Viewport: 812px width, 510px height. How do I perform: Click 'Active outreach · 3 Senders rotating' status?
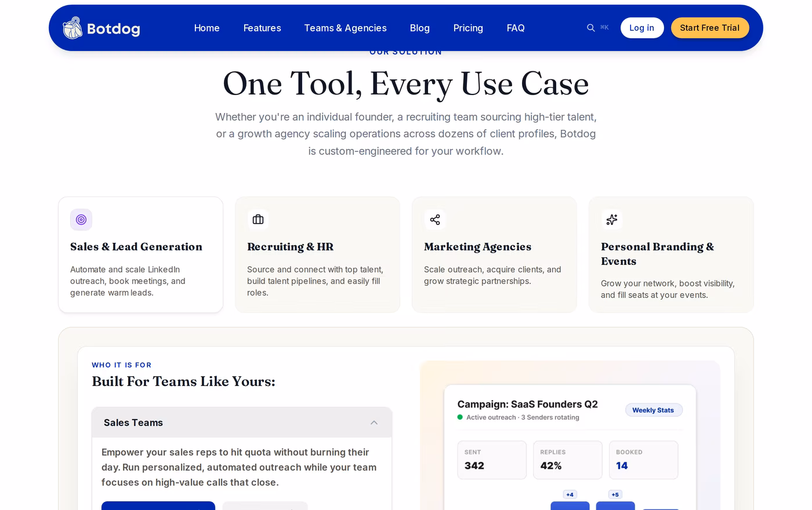(523, 417)
